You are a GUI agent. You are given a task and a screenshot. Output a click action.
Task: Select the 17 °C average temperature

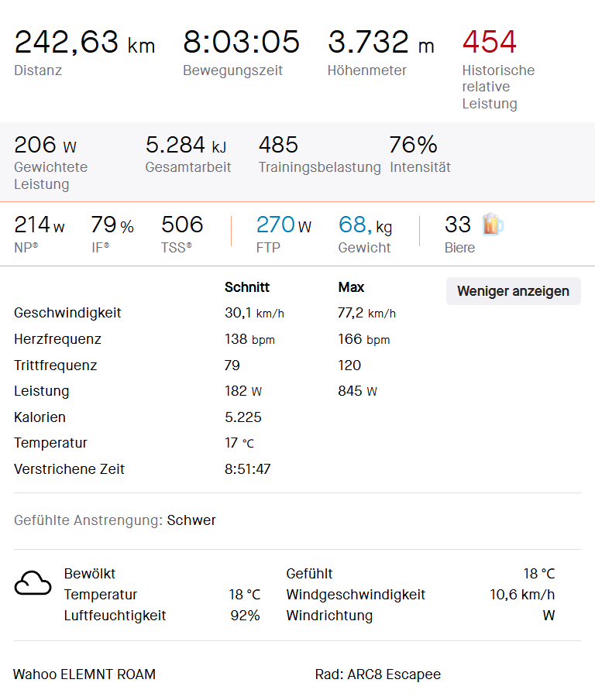[x=239, y=443]
